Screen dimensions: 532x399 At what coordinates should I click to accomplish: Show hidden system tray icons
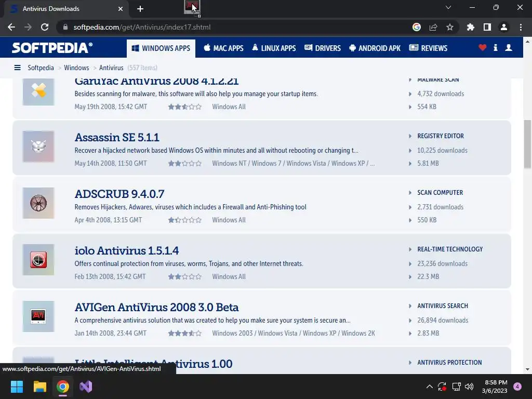pos(429,387)
